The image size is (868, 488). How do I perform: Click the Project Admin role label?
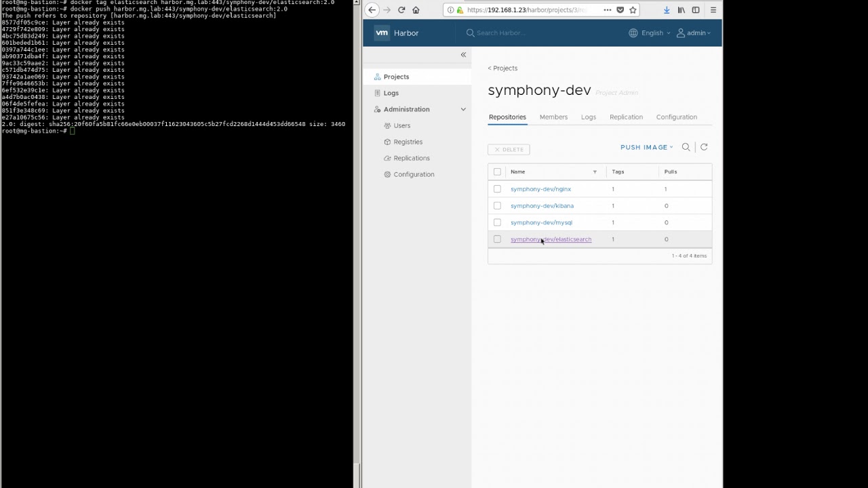point(616,93)
